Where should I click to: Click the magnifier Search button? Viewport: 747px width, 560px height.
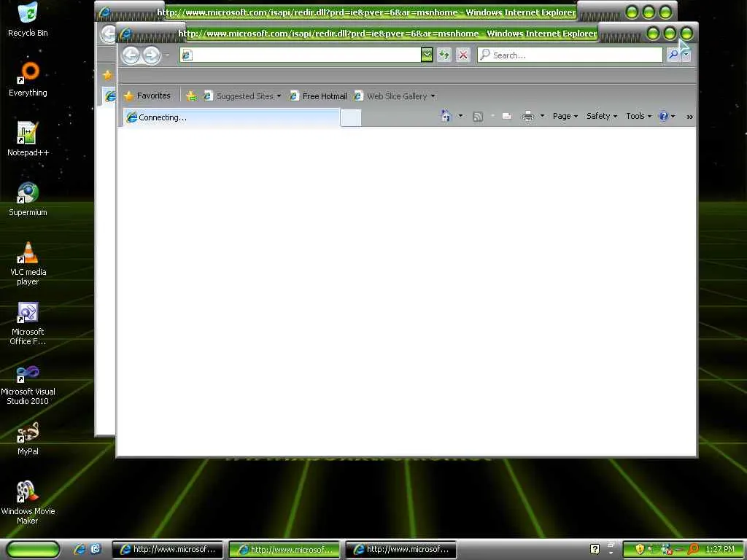tap(673, 55)
